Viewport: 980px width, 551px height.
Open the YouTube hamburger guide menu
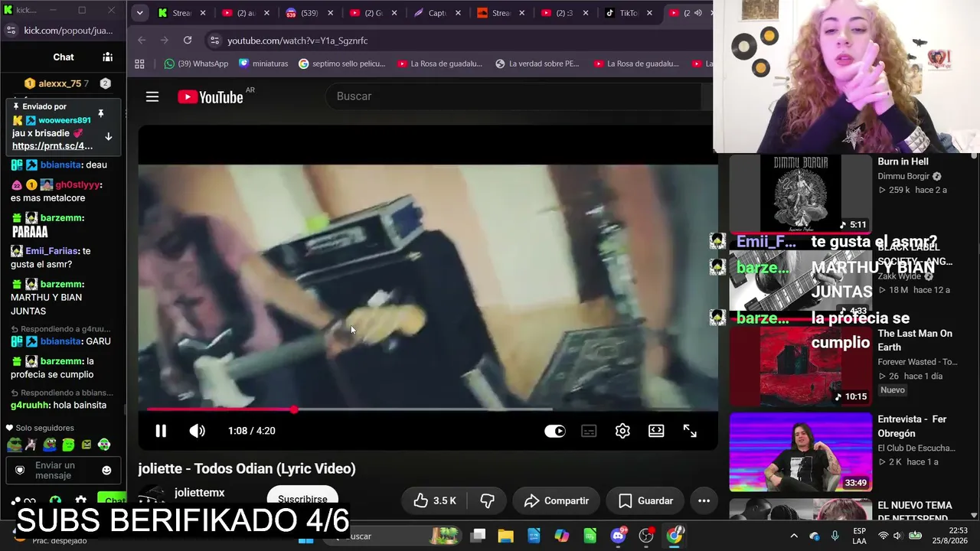[x=152, y=96]
